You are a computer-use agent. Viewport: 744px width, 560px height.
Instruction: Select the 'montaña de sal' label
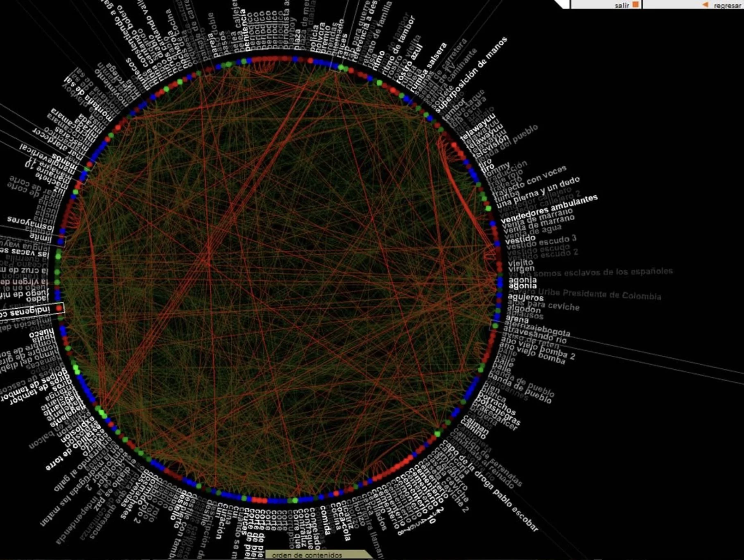[88, 99]
